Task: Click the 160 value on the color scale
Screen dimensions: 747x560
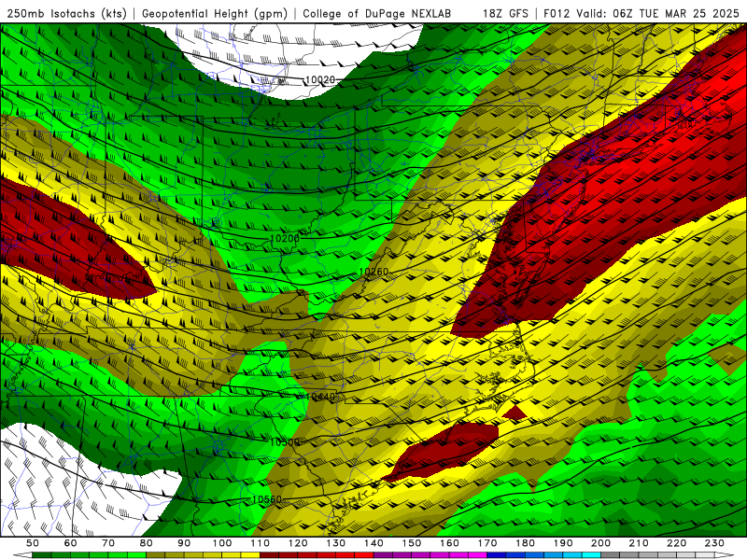Action: point(449,543)
